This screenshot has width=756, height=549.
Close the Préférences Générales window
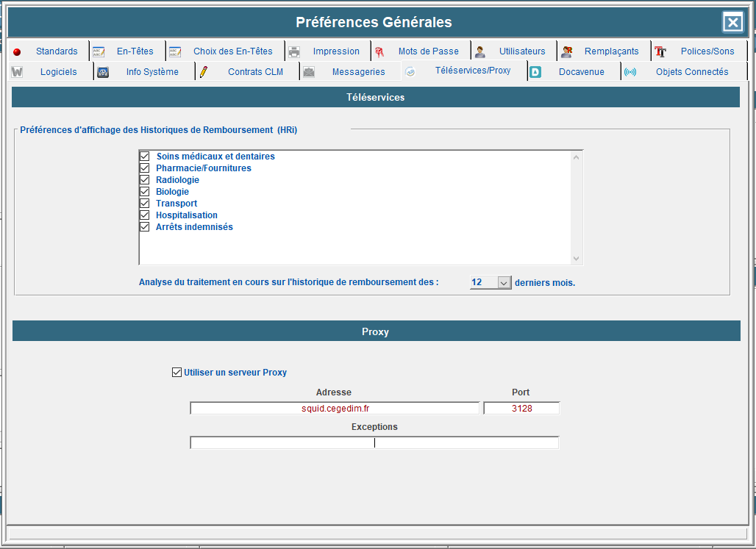pos(732,23)
